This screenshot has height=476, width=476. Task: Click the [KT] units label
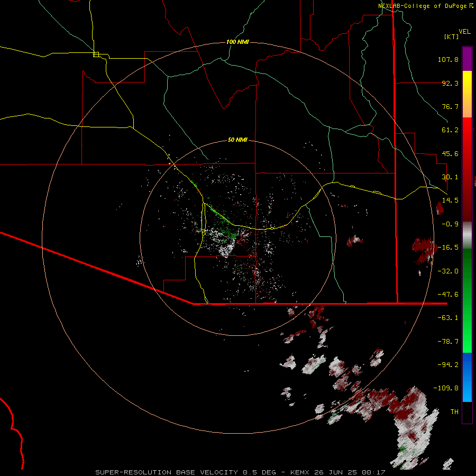(x=452, y=36)
